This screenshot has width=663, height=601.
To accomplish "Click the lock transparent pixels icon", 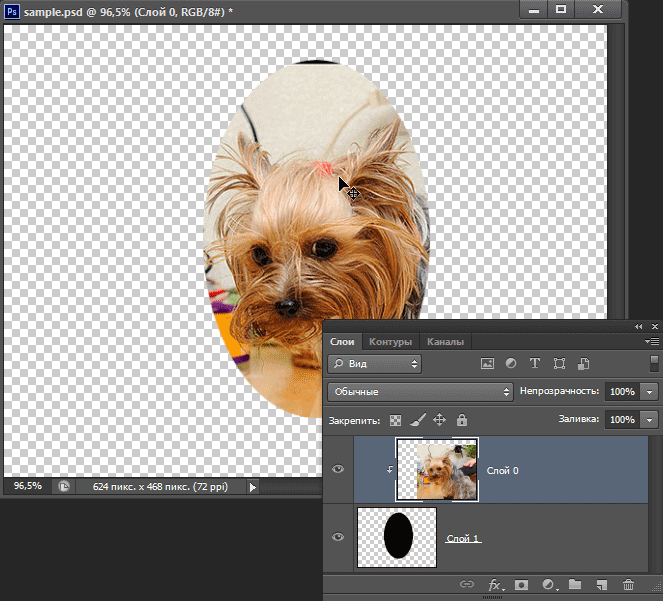I will pyautogui.click(x=395, y=421).
